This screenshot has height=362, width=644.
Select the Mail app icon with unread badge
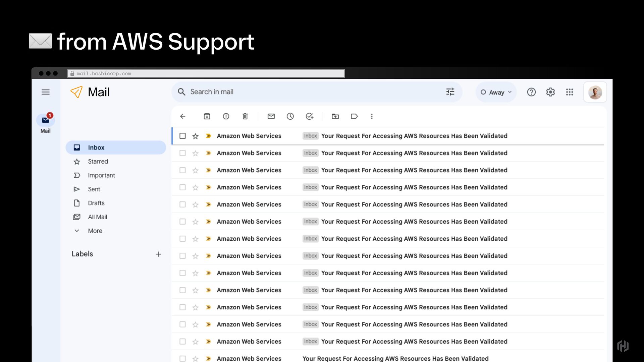[46, 120]
